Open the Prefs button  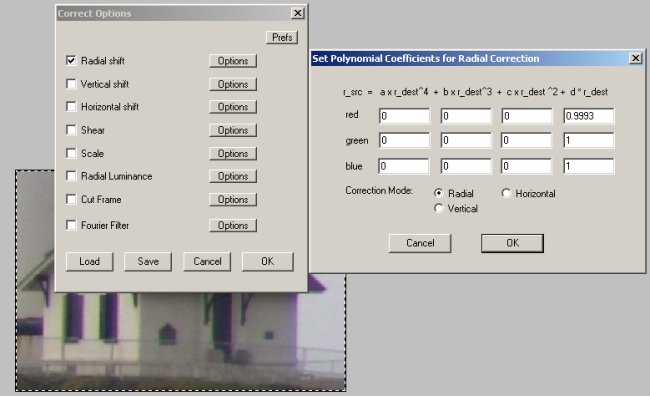[x=282, y=37]
